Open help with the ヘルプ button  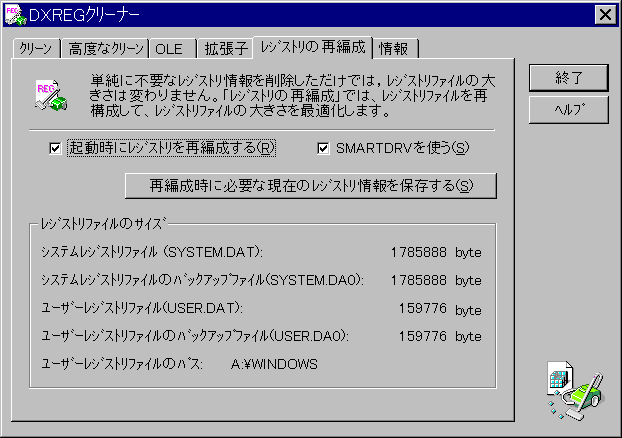pos(569,109)
